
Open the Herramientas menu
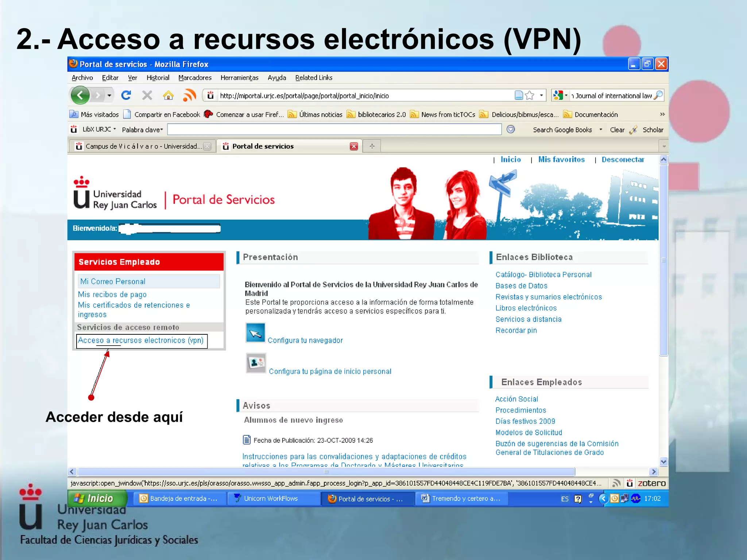click(x=239, y=78)
